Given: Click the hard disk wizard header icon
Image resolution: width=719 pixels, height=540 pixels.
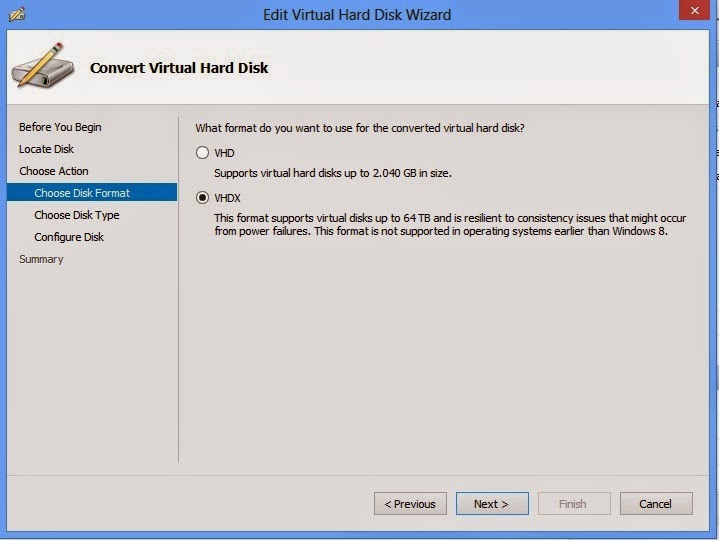Looking at the screenshot, I should coord(41,68).
